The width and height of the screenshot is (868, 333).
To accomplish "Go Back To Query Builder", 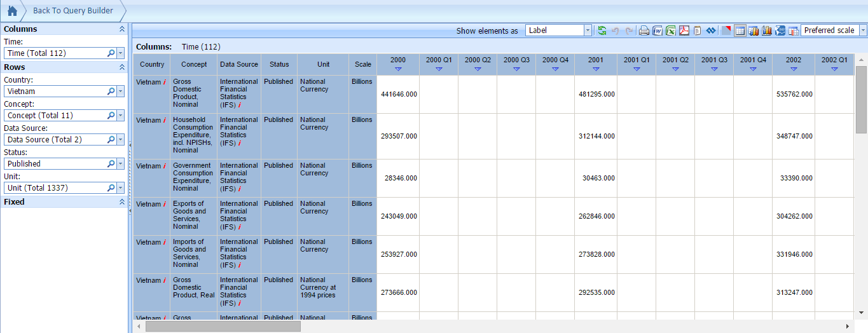I will 72,11.
